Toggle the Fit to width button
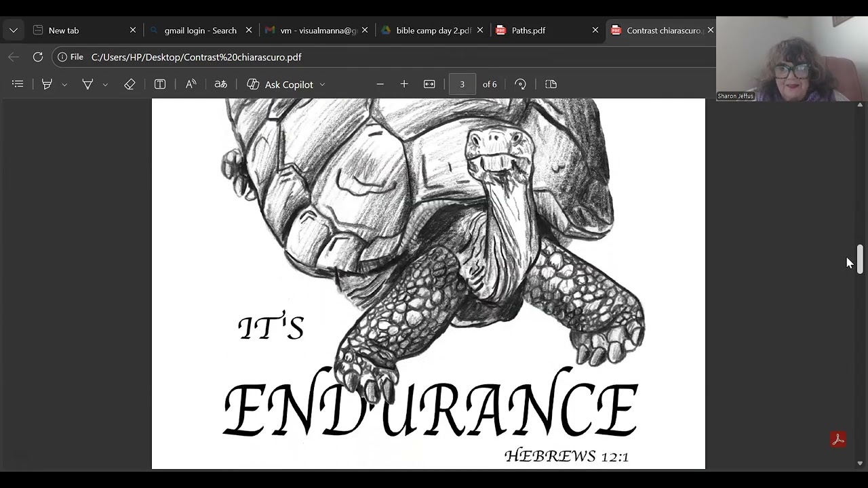The image size is (868, 488). [x=429, y=84]
